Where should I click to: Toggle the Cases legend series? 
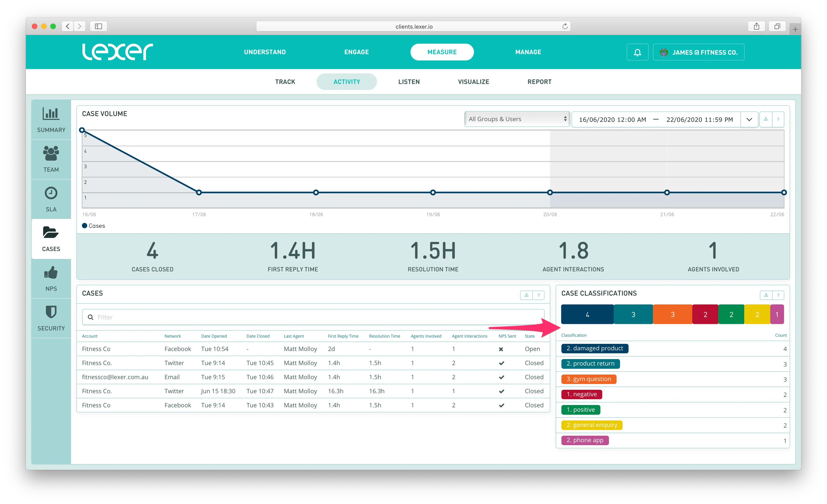coord(94,226)
